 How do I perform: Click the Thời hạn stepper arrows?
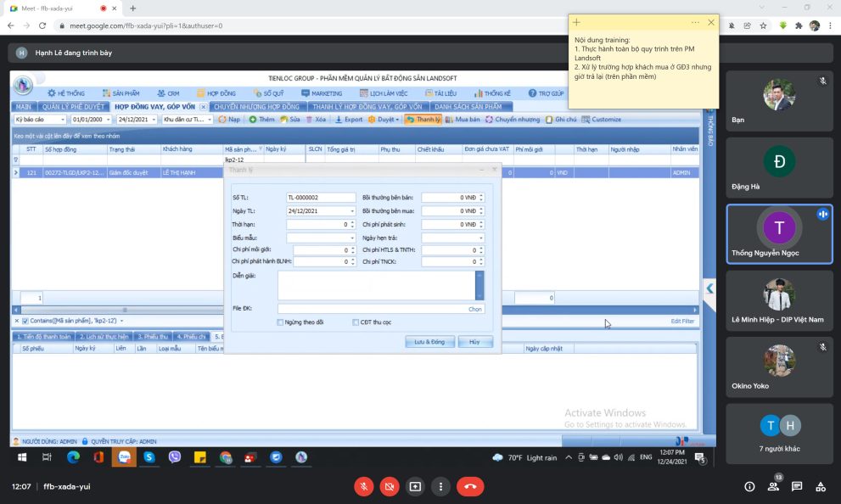pos(352,224)
